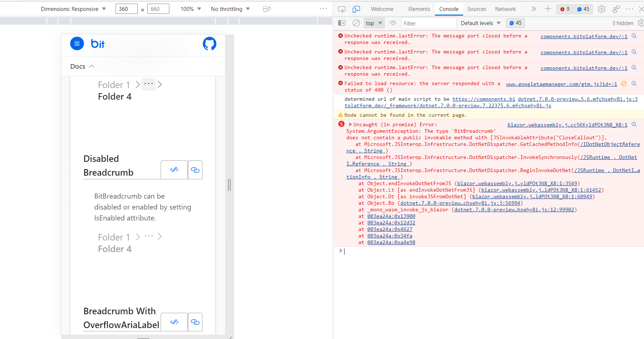
Task: Open DevTools settings gear
Action: 601,9
